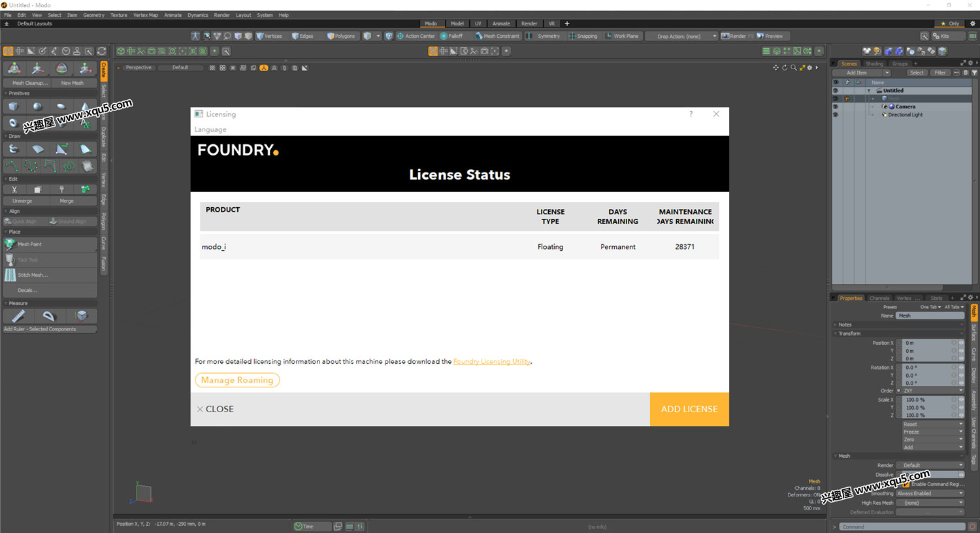Open the Geometry menu

pyautogui.click(x=93, y=15)
